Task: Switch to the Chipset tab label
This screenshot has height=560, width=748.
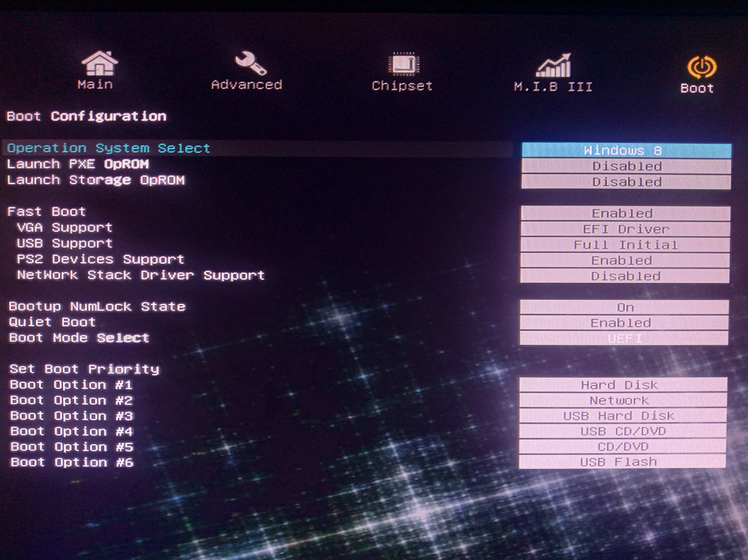Action: point(402,86)
